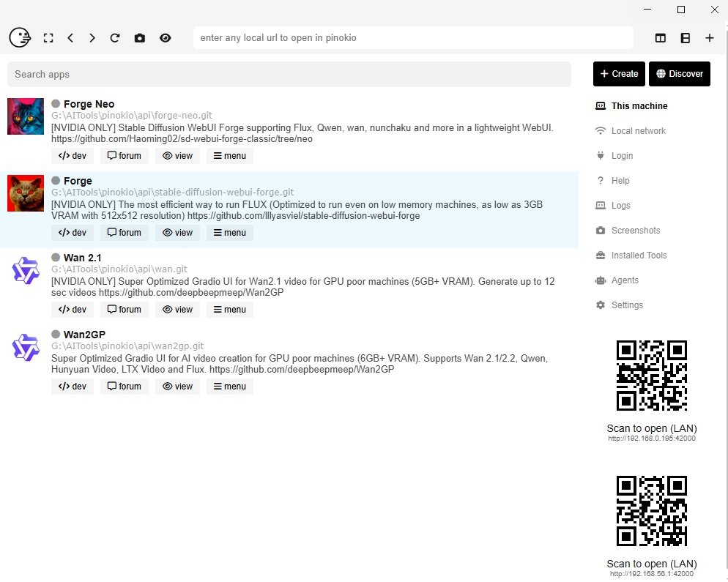The width and height of the screenshot is (728, 582).
Task: Split the view into columns using the layout icon
Action: click(661, 38)
